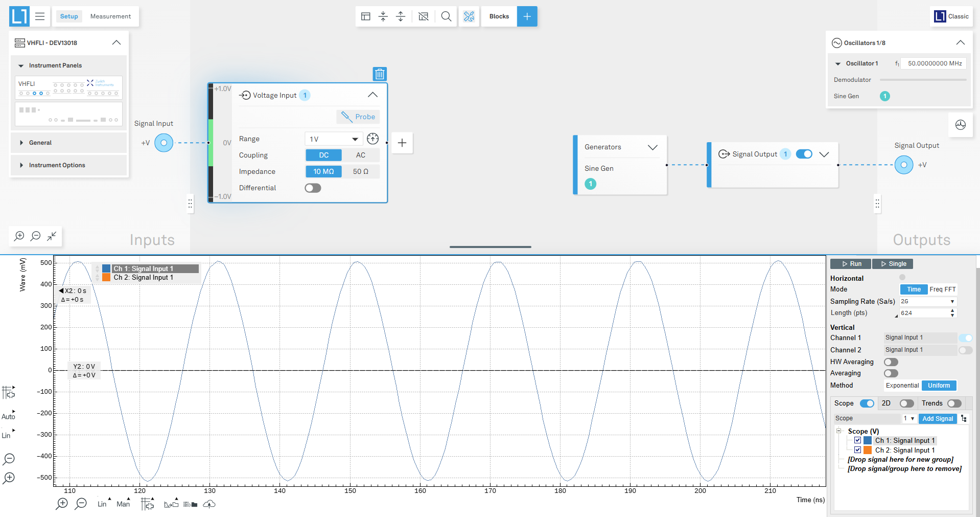This screenshot has height=517, width=980.
Task: Click the Demodulator slider track
Action: 923,80
